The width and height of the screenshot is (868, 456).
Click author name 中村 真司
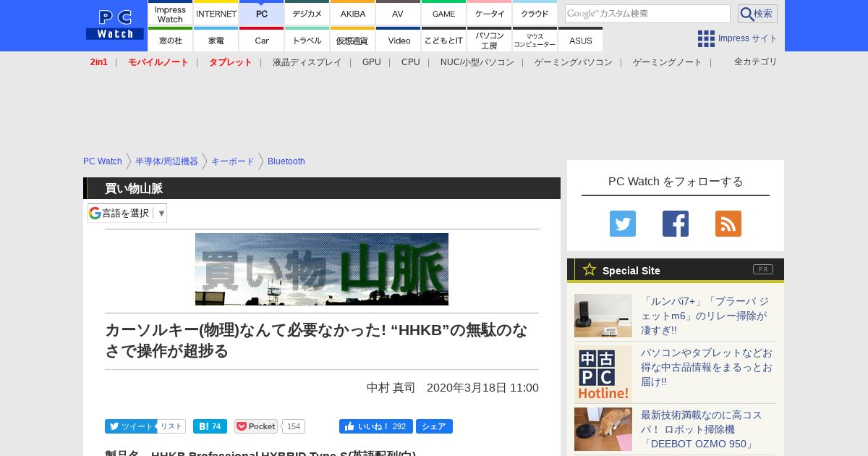point(391,388)
